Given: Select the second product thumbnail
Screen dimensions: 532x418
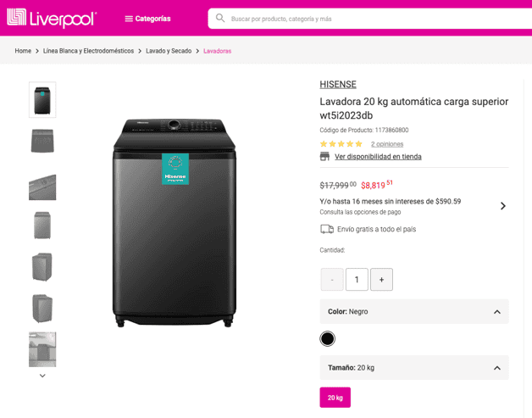Looking at the screenshot, I should (x=42, y=141).
